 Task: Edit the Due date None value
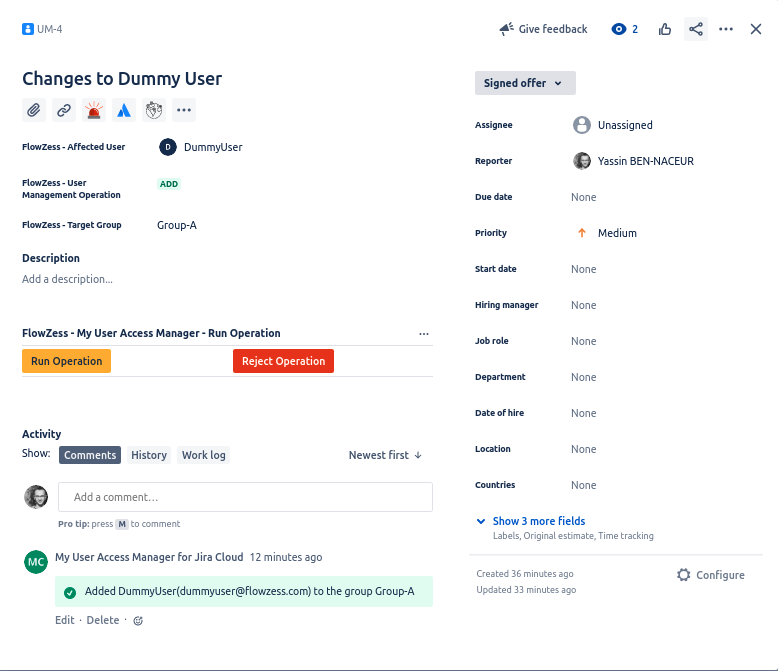584,197
